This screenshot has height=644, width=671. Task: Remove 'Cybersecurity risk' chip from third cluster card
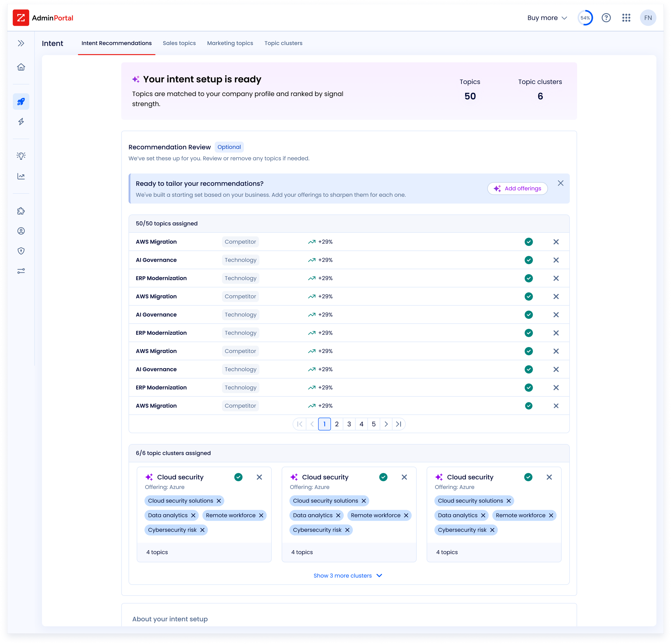(492, 530)
